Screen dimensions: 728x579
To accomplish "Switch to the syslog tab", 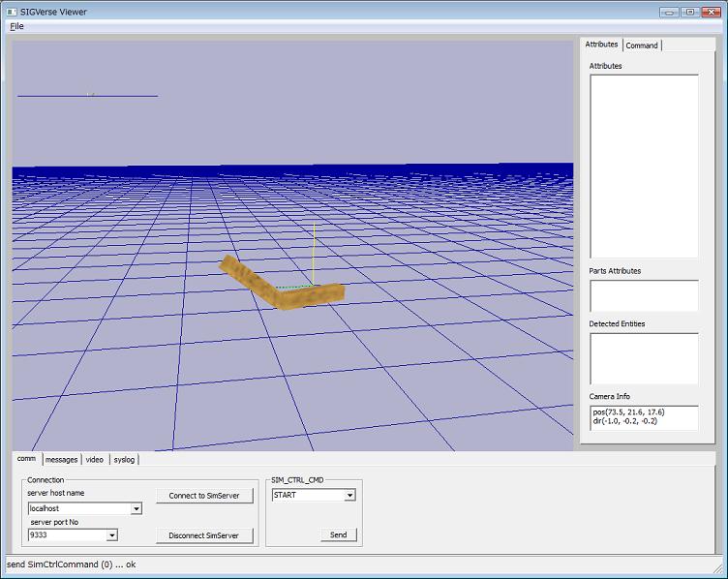I will 124,459.
